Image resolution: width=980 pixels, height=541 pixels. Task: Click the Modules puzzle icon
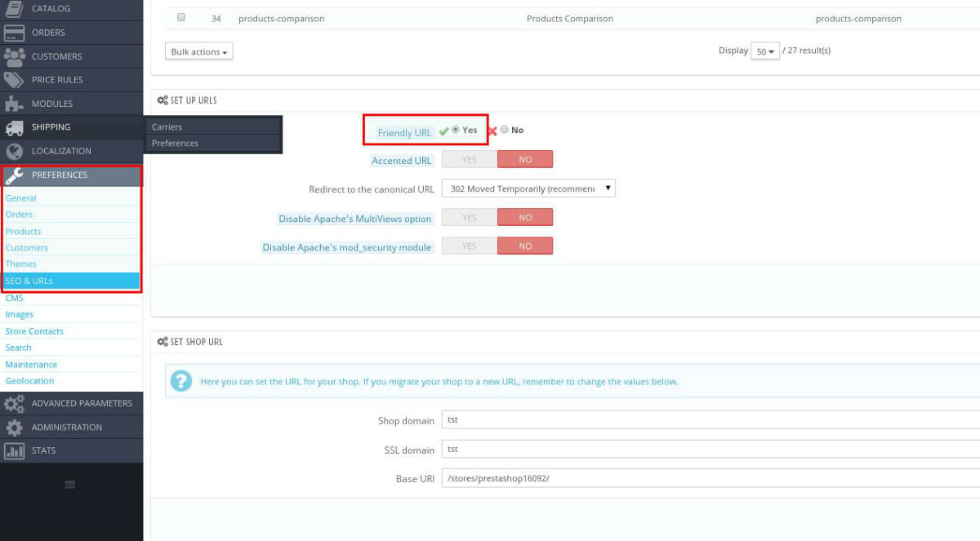coord(14,104)
